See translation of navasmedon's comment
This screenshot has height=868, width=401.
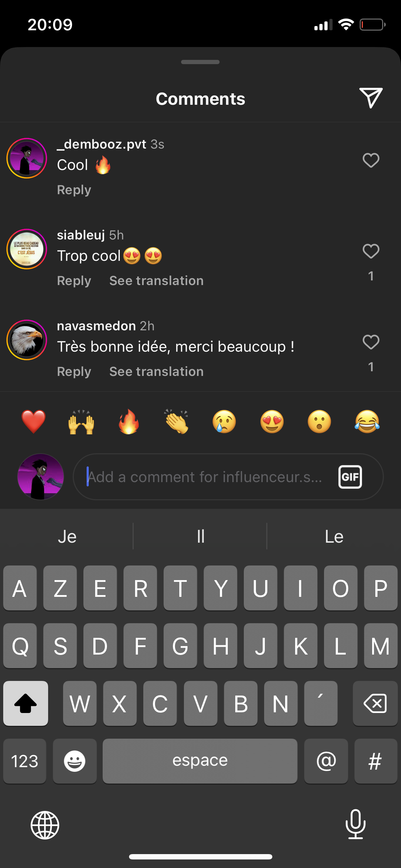coord(156,372)
